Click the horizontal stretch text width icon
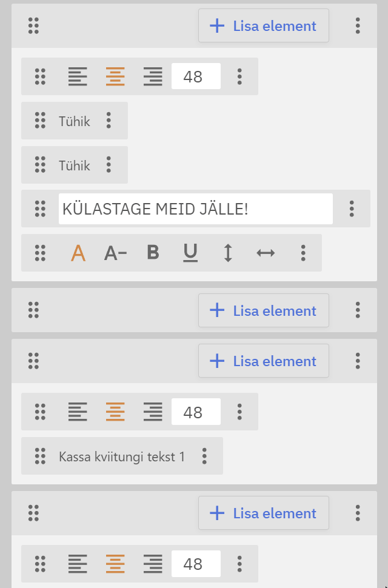 click(266, 253)
